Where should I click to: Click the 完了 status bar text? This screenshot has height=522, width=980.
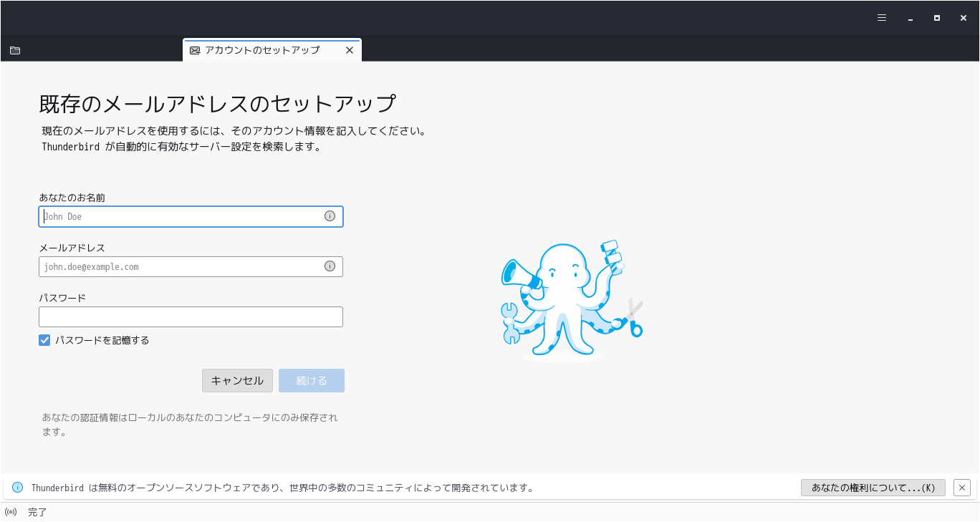37,512
